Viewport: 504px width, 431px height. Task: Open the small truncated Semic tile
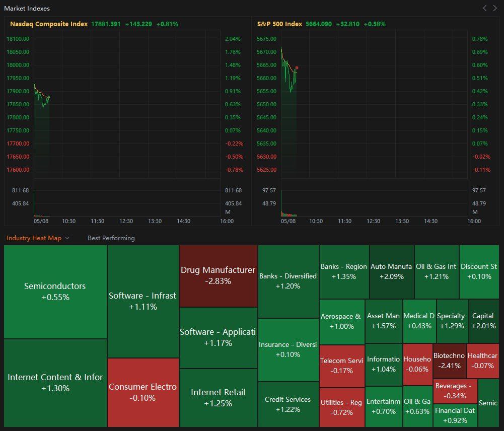click(x=488, y=403)
